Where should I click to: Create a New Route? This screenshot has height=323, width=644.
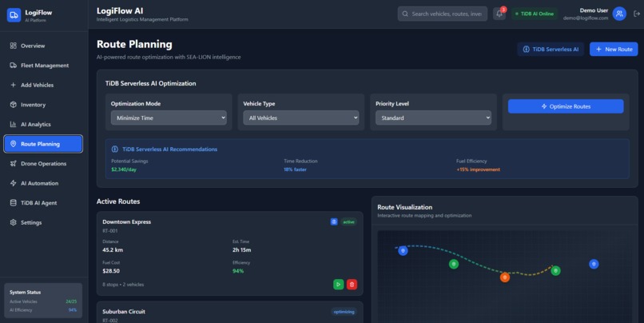614,49
